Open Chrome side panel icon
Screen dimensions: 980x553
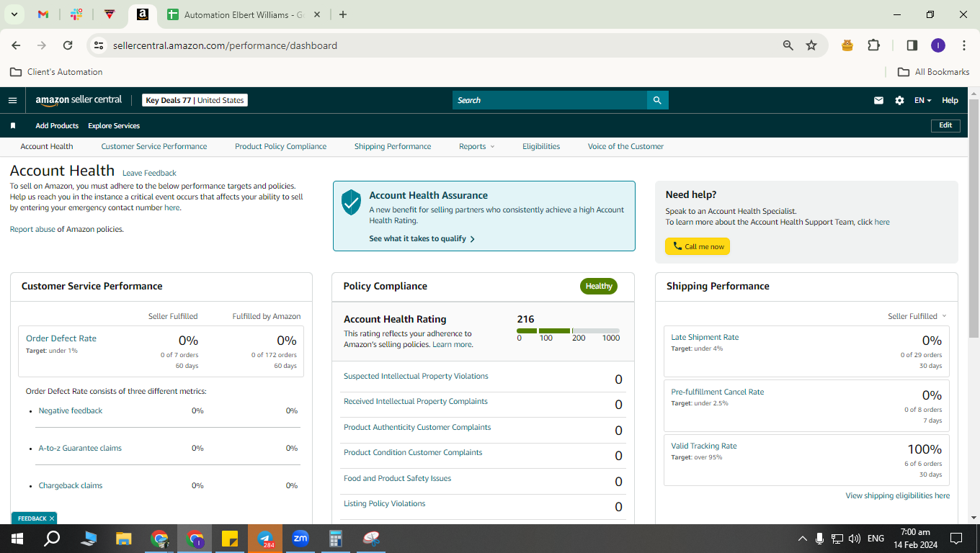coord(912,45)
